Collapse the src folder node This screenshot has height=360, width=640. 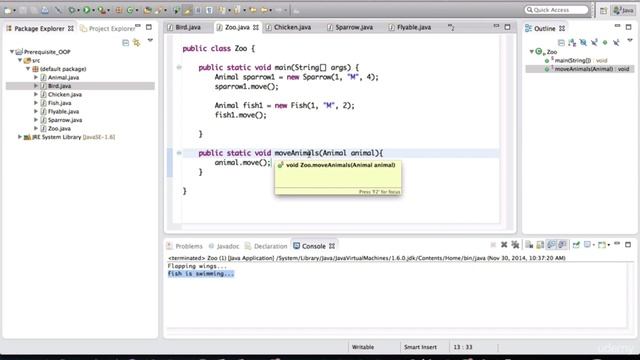pyautogui.click(x=20, y=60)
